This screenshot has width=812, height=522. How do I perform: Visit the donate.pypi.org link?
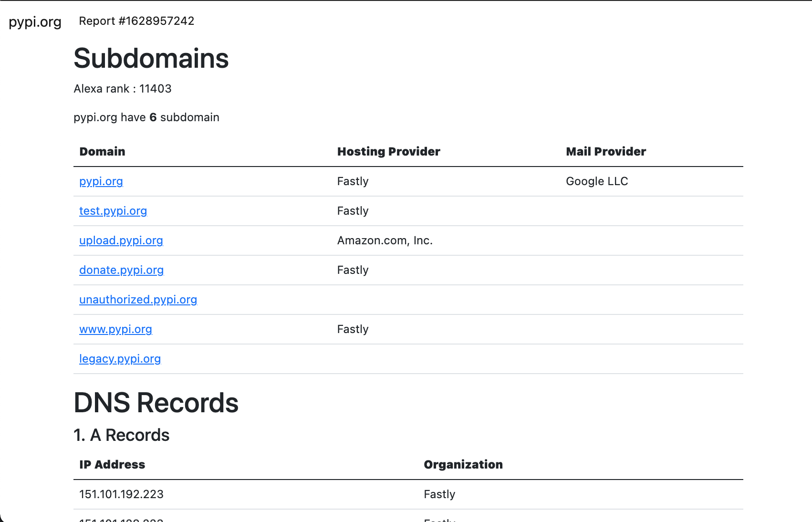tap(122, 270)
